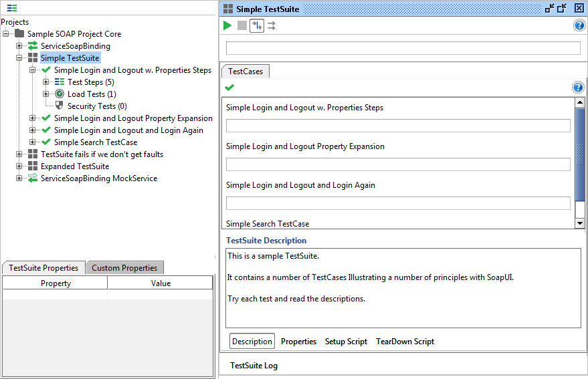Expand Simple Login and Logout and Login Again
Image resolution: width=588 pixels, height=379 pixels.
click(33, 130)
